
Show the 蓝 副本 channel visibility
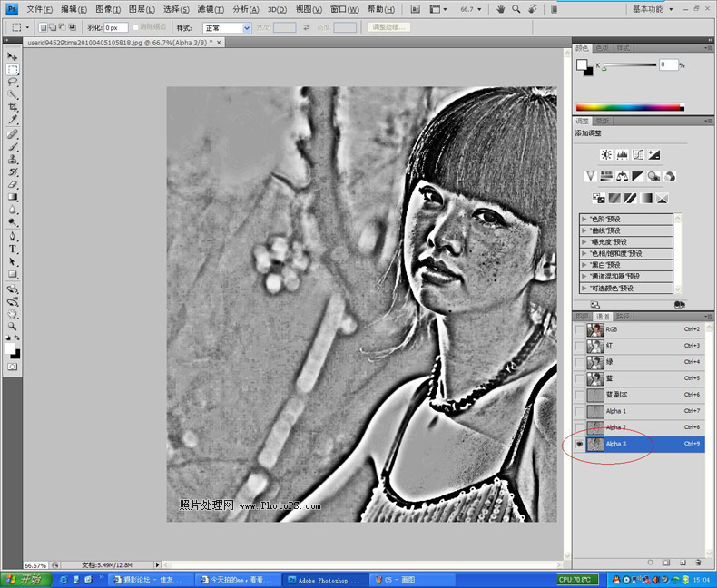pos(579,395)
